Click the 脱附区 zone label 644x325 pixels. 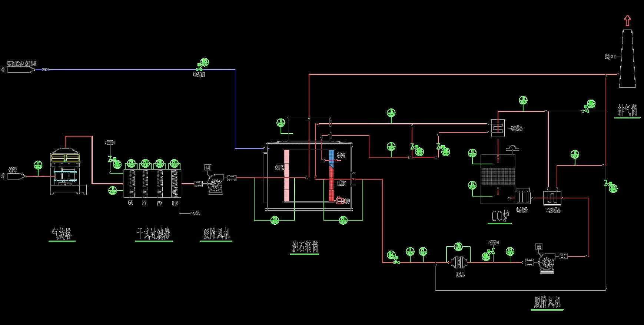point(341,183)
